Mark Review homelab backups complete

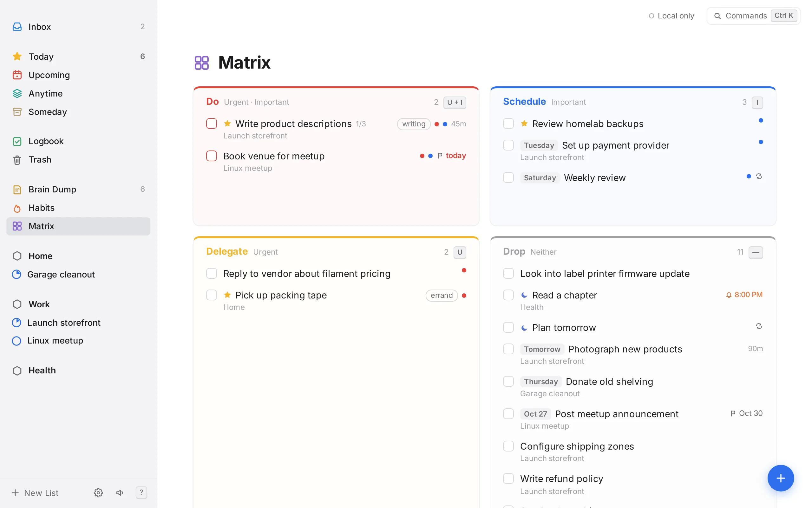[x=508, y=124]
